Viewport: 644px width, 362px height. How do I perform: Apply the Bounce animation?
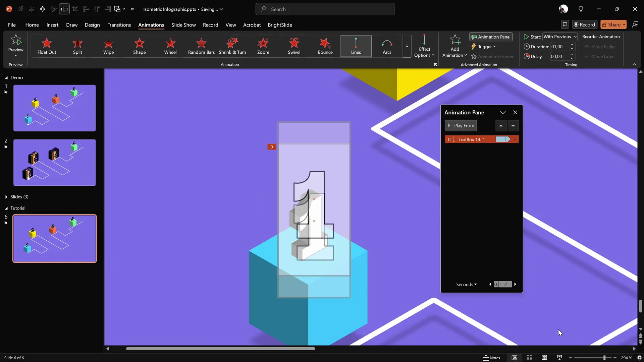coord(325,46)
